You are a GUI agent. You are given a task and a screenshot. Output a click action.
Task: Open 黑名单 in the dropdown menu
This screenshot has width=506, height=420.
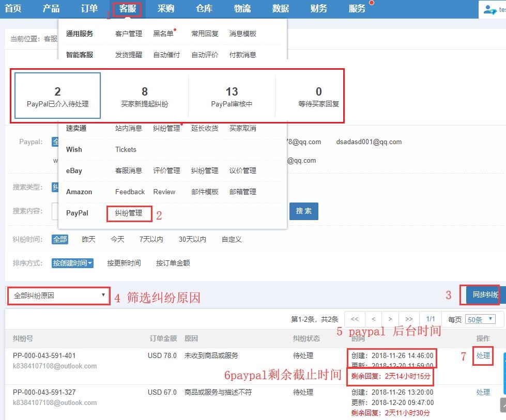[163, 34]
